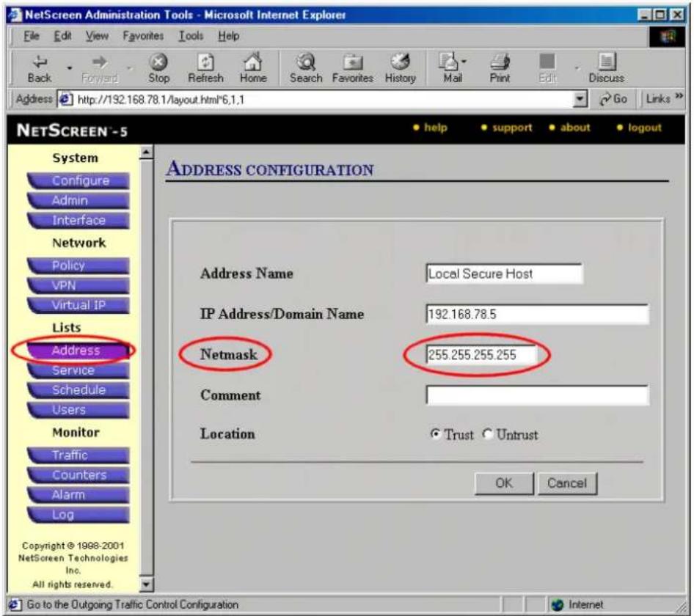
Task: Open the Policy sidebar button
Action: coord(79,266)
